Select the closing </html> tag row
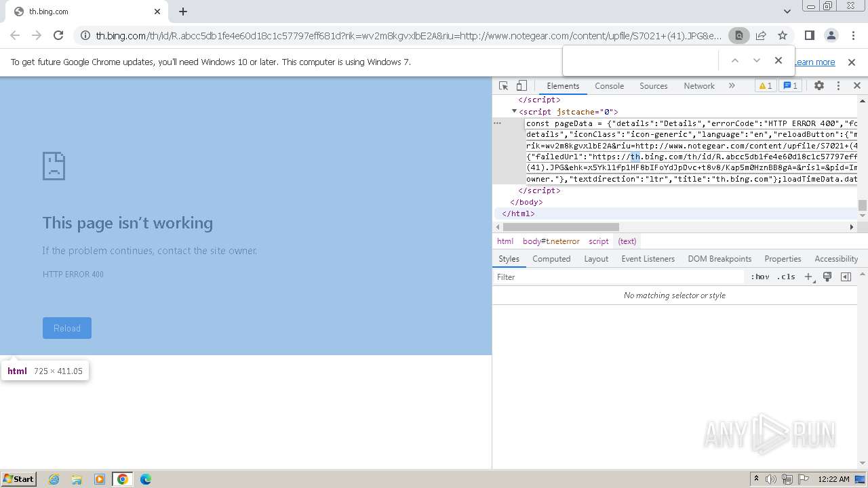 518,213
